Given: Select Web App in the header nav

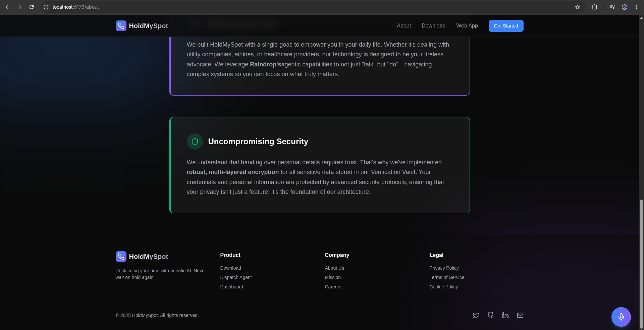Looking at the screenshot, I should point(467,26).
